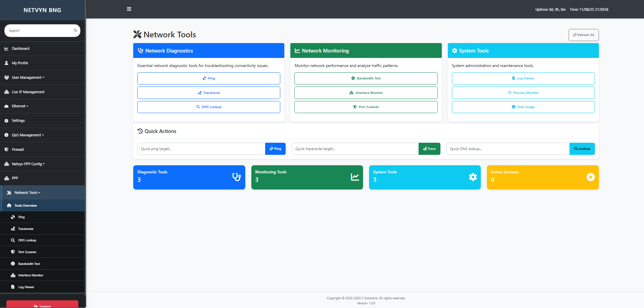Click the play icon on Active Sessions card
Image resolution: width=644 pixels, height=308 pixels.
click(591, 177)
